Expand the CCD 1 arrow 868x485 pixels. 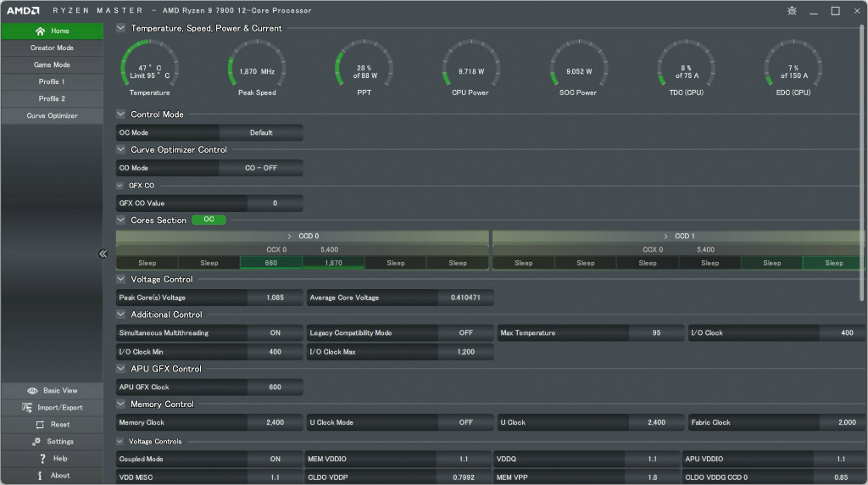pos(665,237)
